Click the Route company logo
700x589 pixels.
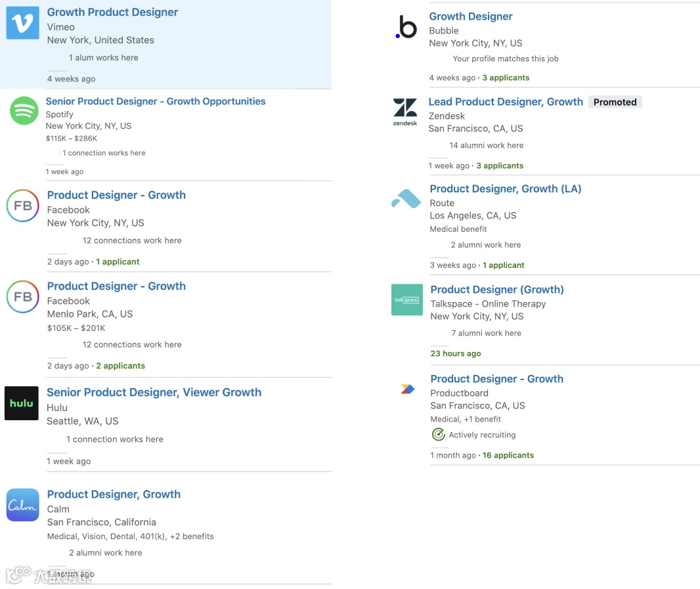[406, 199]
